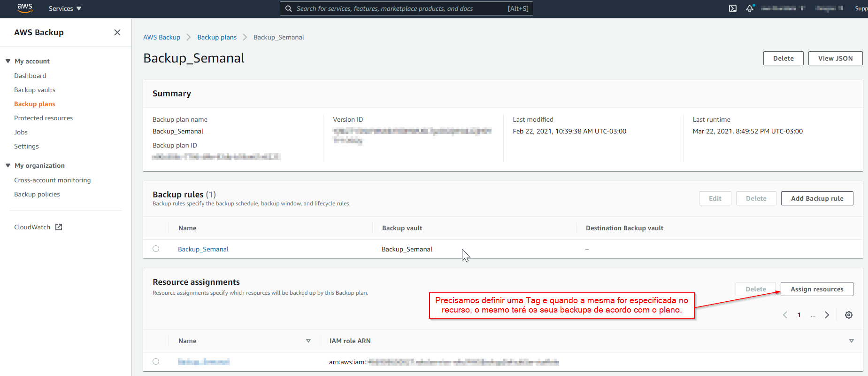Close the AWS Backup sidebar panel
The width and height of the screenshot is (868, 376).
point(117,32)
